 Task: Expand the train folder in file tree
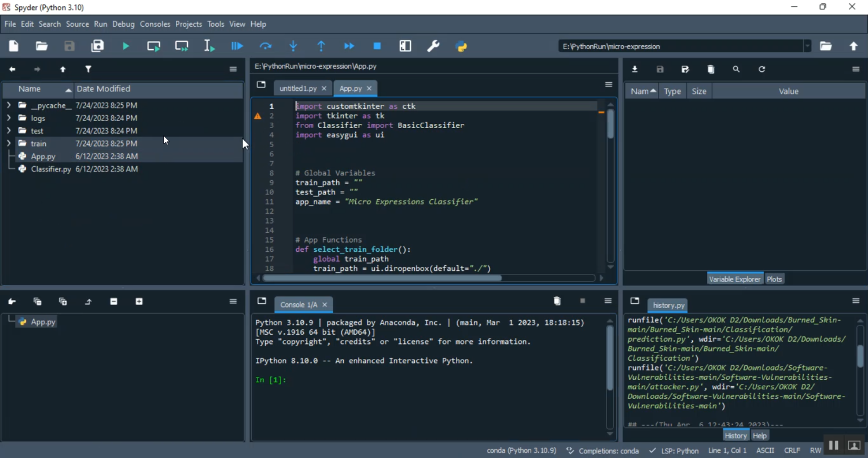9,144
